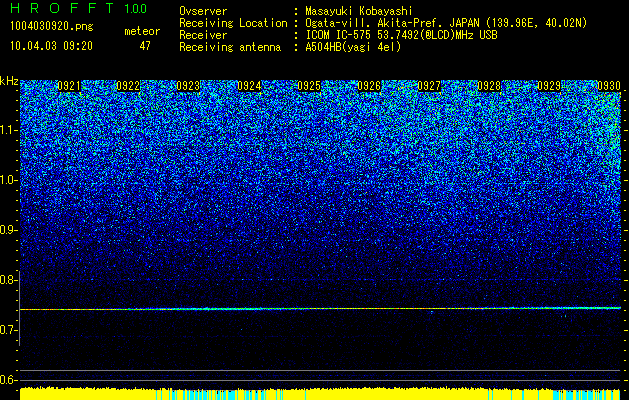Click the meteor label
Viewport: 629px width, 400px height.
(x=142, y=31)
